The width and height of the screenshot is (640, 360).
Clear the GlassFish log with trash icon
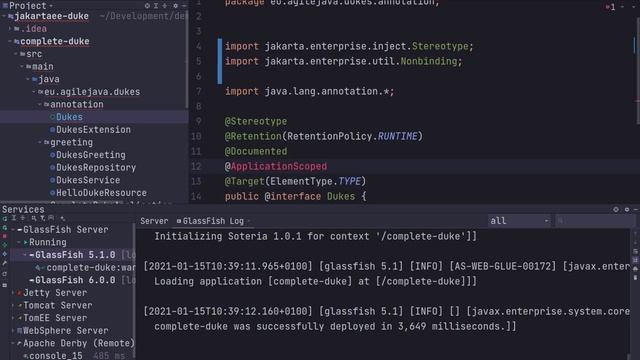636,278
